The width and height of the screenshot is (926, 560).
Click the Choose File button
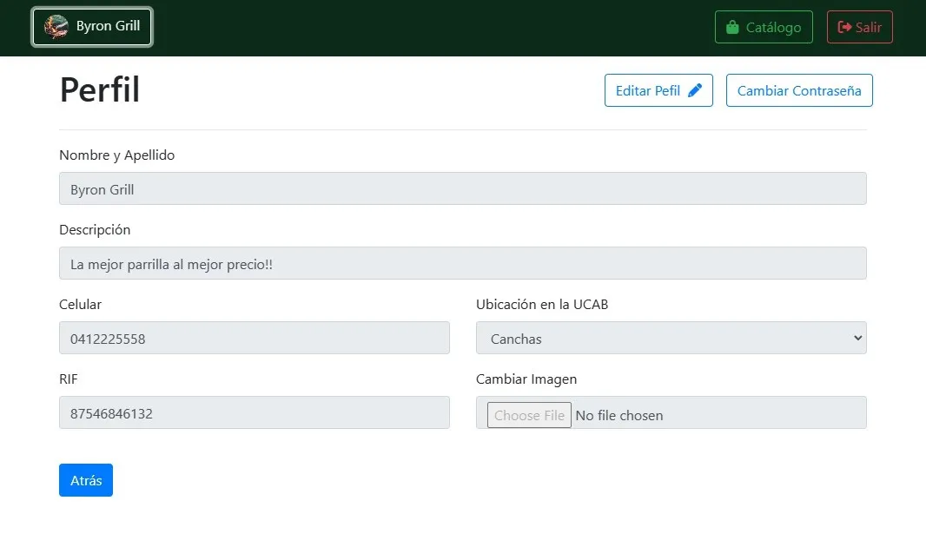tap(529, 415)
